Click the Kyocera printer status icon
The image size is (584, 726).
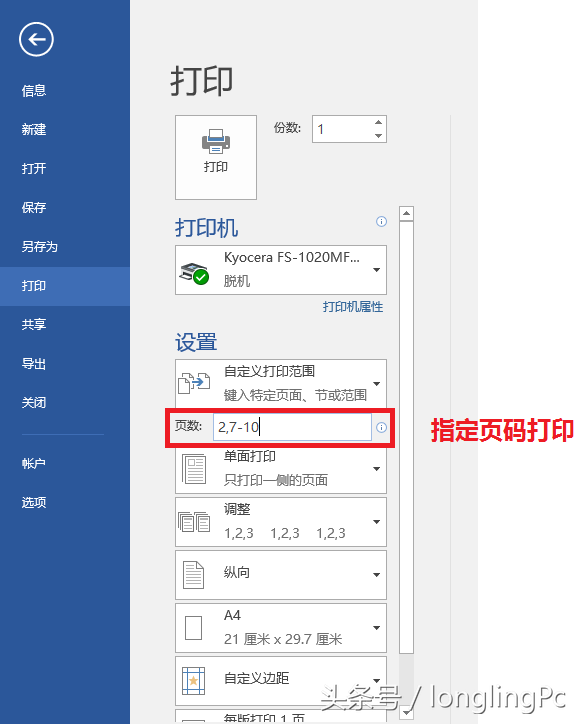[195, 273]
